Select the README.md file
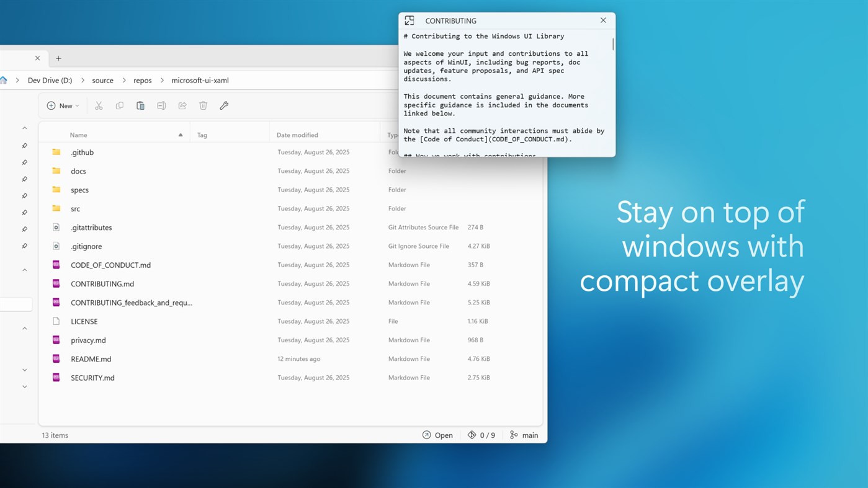This screenshot has width=868, height=488. coord(91,358)
